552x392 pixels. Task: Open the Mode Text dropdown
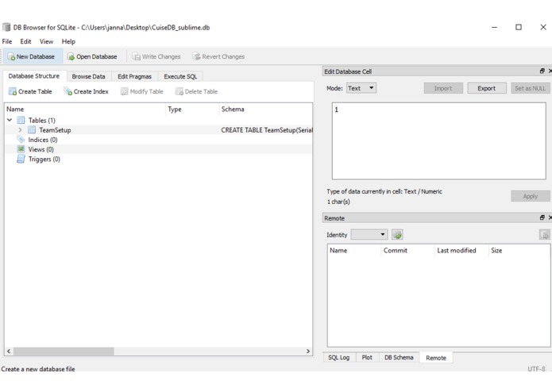(361, 88)
